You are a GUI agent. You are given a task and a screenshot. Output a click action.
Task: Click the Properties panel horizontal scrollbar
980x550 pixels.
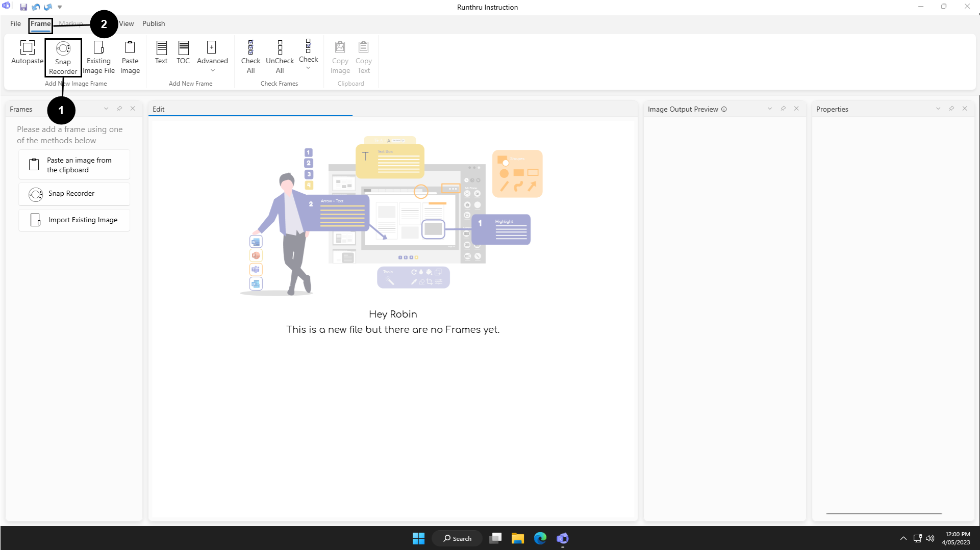(x=884, y=514)
